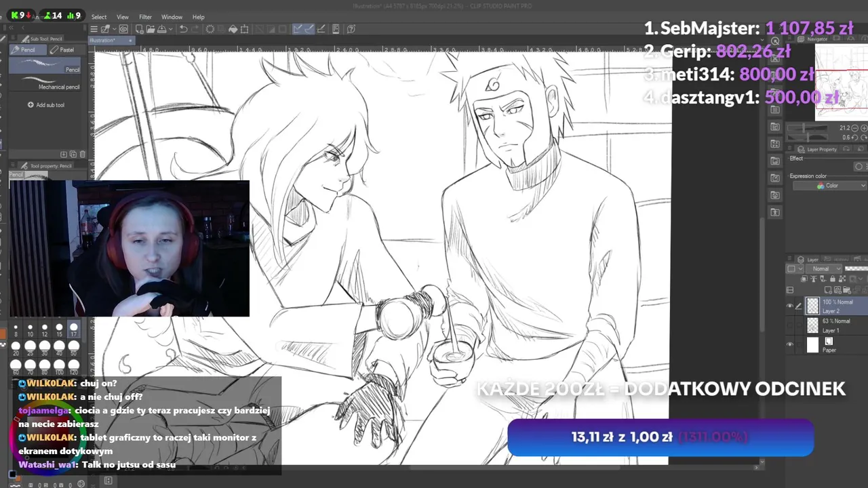868x488 pixels.
Task: Select brush size 100 preset
Action: (59, 367)
